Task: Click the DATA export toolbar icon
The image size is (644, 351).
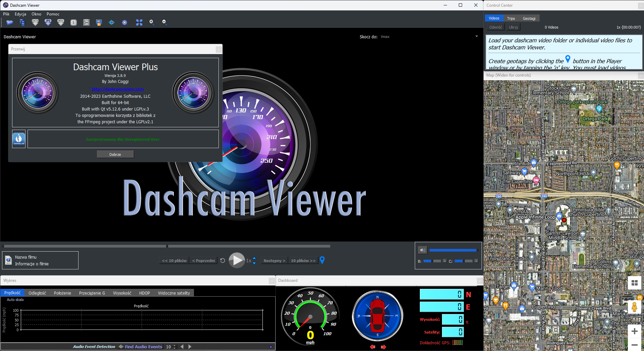Action: coord(35,23)
